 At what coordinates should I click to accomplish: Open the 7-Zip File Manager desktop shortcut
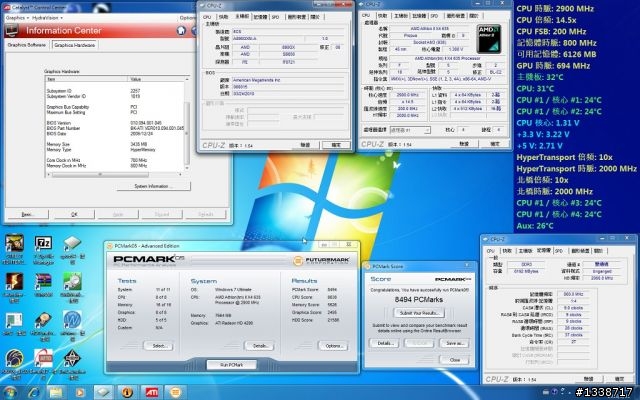point(43,244)
